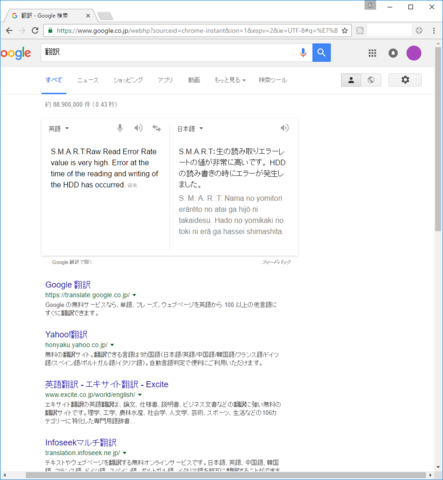Image resolution: width=443 pixels, height=480 pixels.
Task: Click vertical scrollbar down arrow
Action: (x=438, y=467)
